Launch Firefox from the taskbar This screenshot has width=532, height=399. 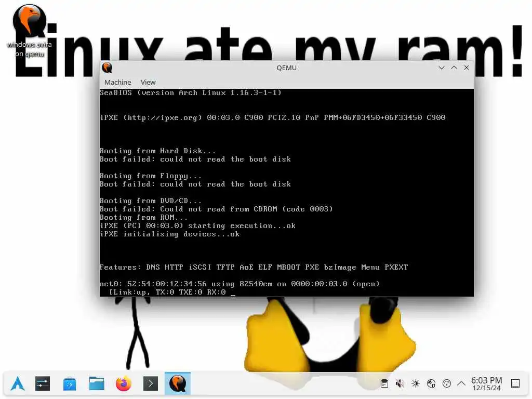click(124, 384)
